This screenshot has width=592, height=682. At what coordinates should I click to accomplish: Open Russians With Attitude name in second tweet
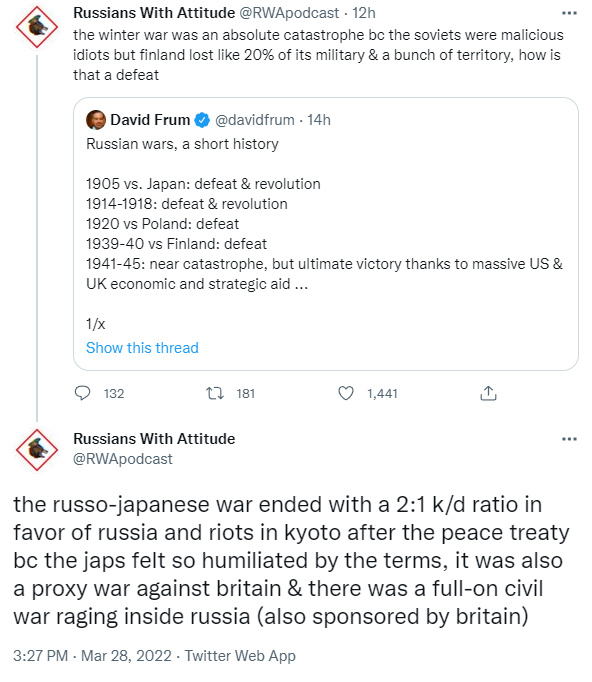point(154,439)
